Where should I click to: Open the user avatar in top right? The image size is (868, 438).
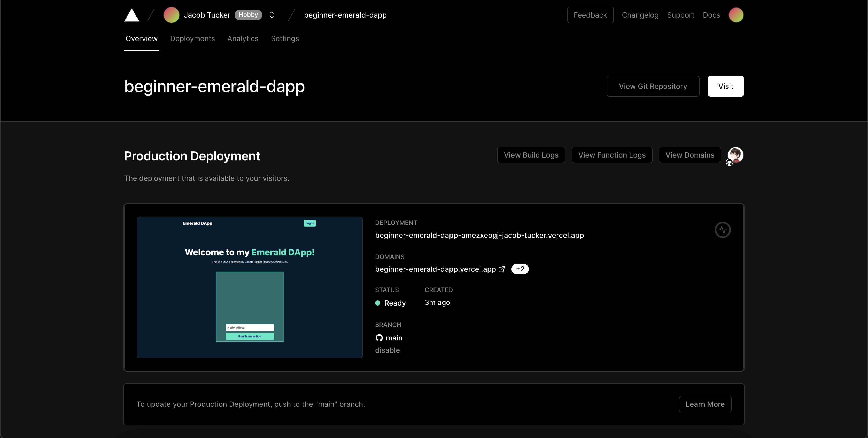(736, 15)
